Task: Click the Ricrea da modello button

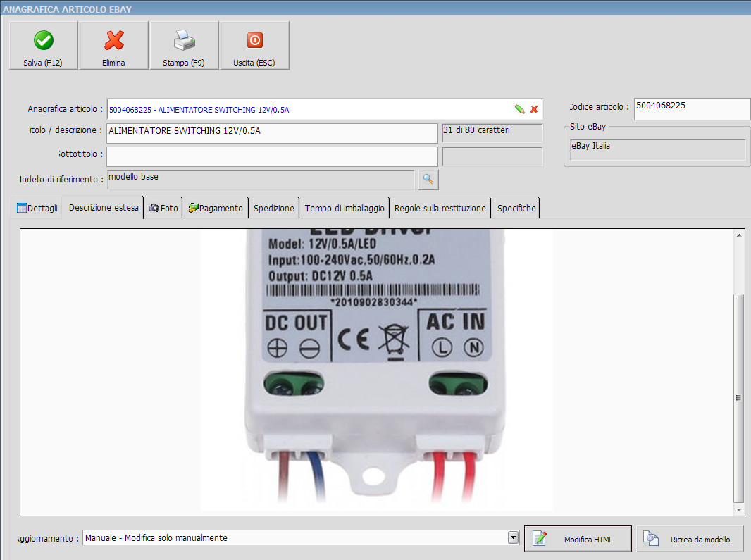Action: [690, 539]
